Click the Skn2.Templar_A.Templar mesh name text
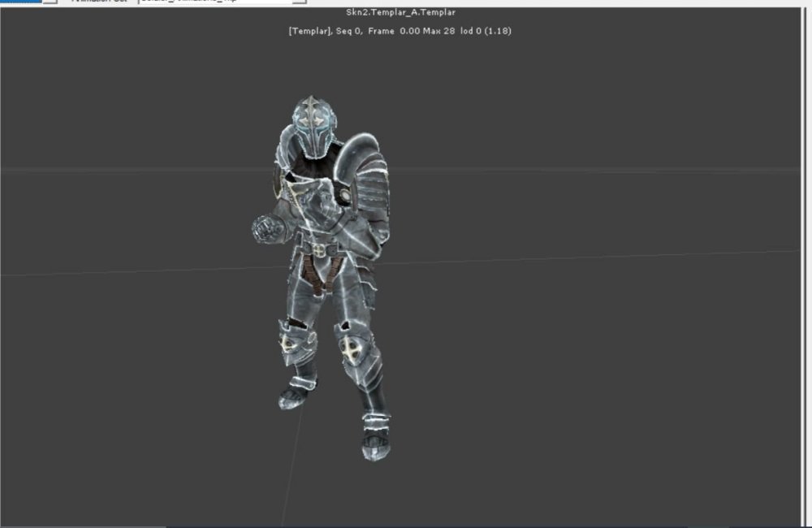Viewport: 812px width, 528px height. tap(400, 12)
